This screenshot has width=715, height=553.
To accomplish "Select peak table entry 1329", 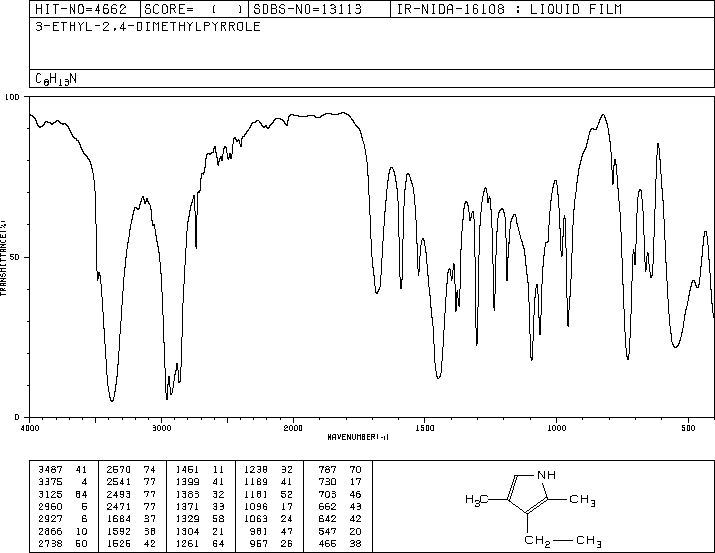I will point(187,519).
